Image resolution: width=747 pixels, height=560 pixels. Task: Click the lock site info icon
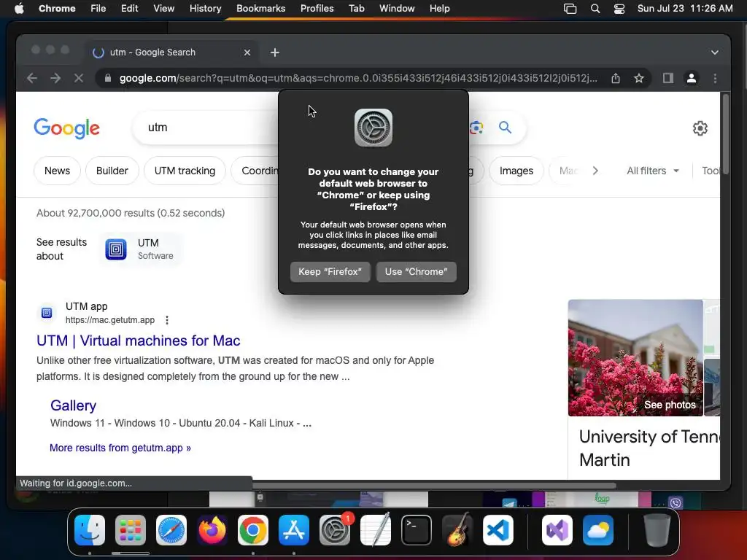click(x=108, y=78)
